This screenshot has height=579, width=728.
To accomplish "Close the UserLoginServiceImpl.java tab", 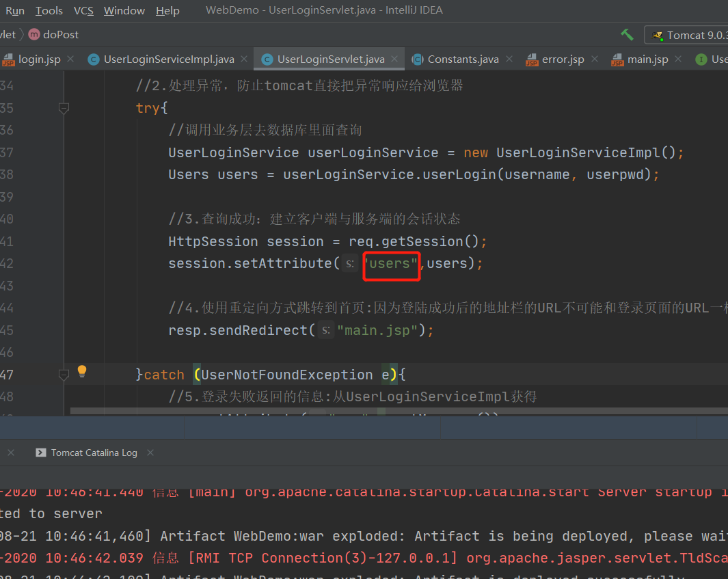I will pos(244,59).
